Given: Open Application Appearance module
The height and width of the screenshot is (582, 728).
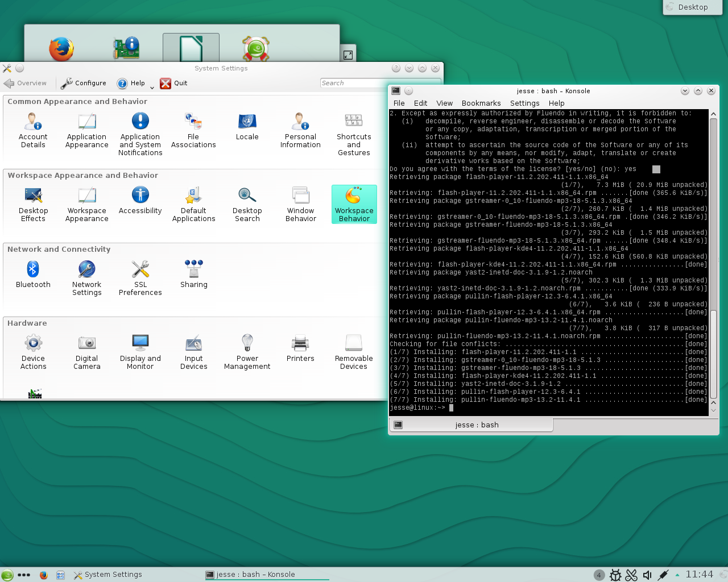Looking at the screenshot, I should (86, 130).
